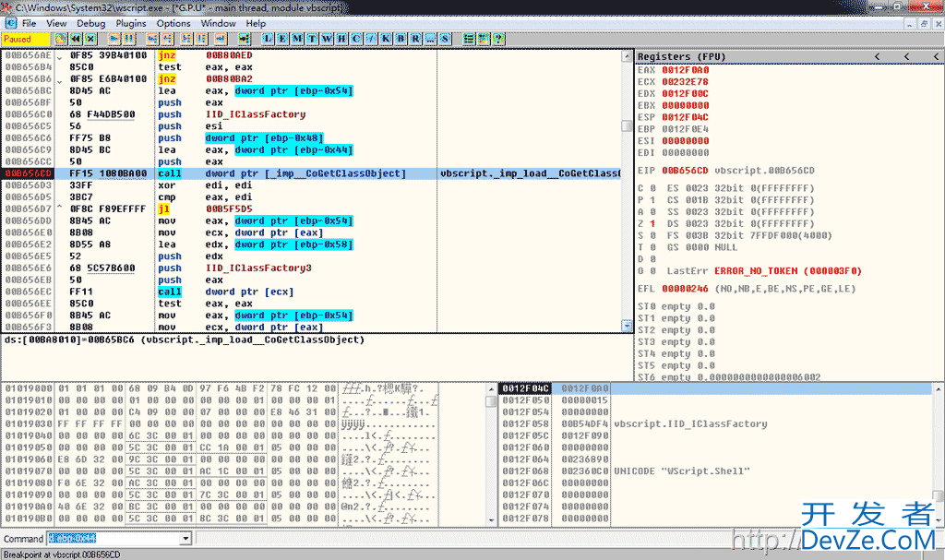Screen dimensions: 945x560
Task: Open Executable modules with E button
Action: tap(282, 39)
